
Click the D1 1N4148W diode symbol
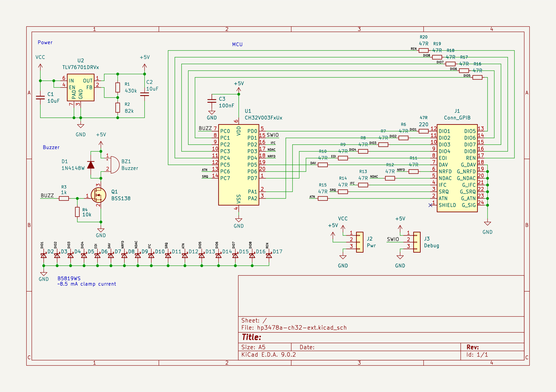click(x=91, y=165)
